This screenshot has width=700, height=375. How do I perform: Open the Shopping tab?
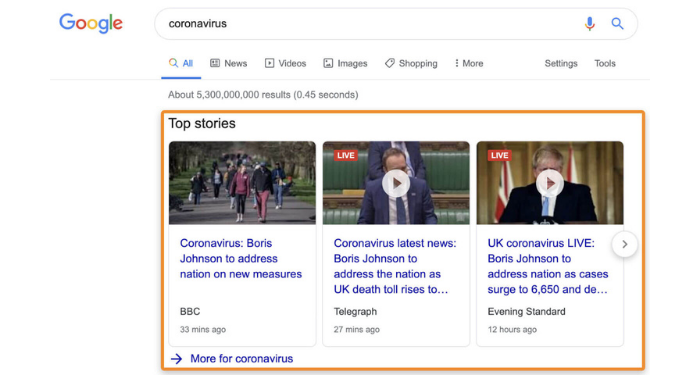click(x=411, y=63)
